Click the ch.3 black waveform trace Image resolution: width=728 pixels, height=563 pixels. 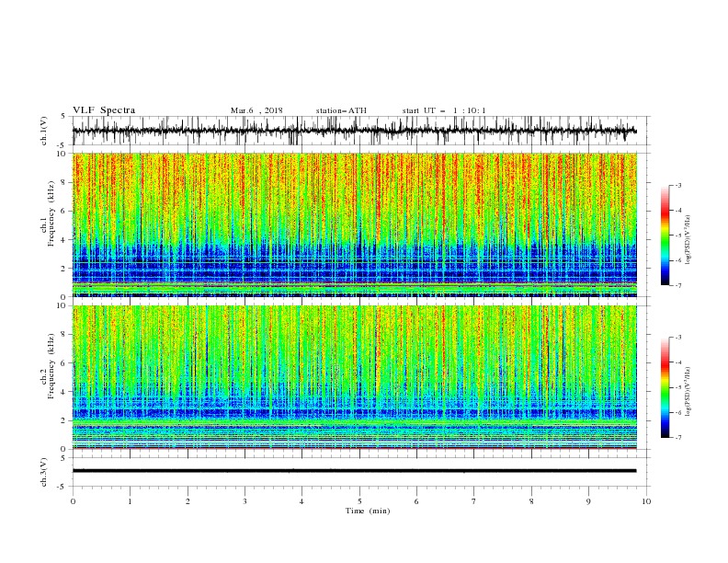pos(354,471)
